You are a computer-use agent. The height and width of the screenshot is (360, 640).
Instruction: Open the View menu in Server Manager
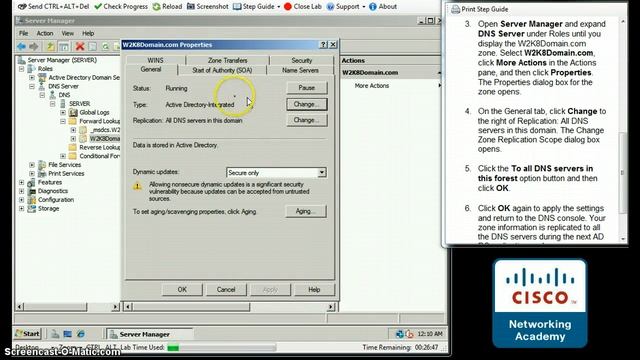point(68,33)
